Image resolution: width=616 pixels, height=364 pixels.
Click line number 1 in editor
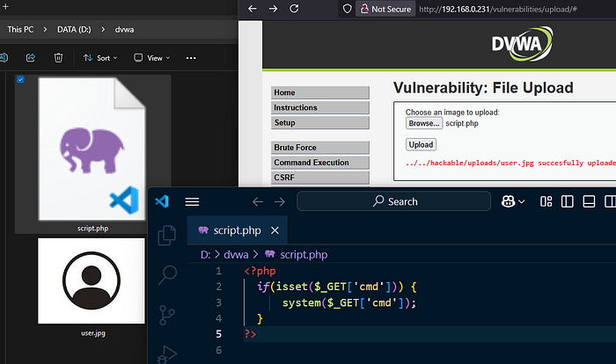tap(219, 271)
